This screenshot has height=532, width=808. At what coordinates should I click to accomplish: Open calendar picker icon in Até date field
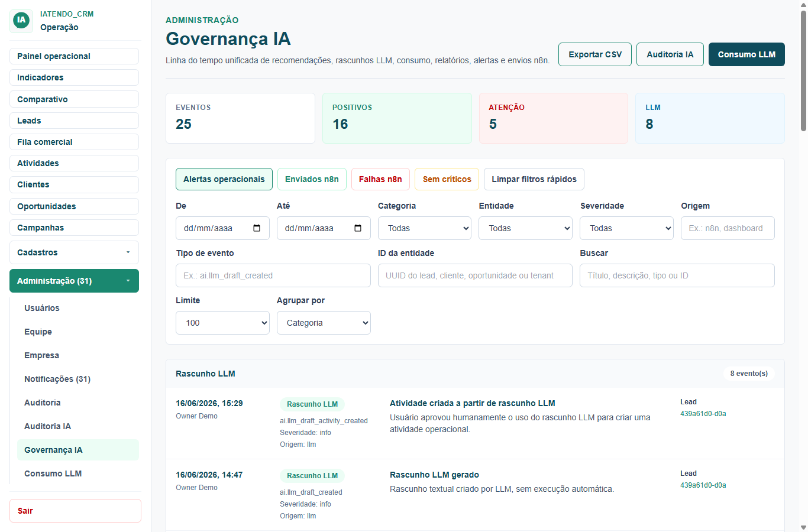coord(358,228)
